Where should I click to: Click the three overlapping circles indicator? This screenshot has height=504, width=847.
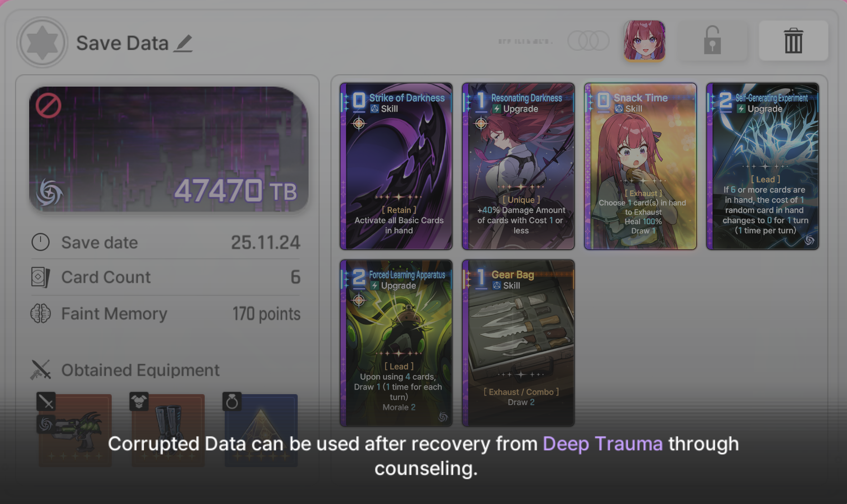(588, 41)
